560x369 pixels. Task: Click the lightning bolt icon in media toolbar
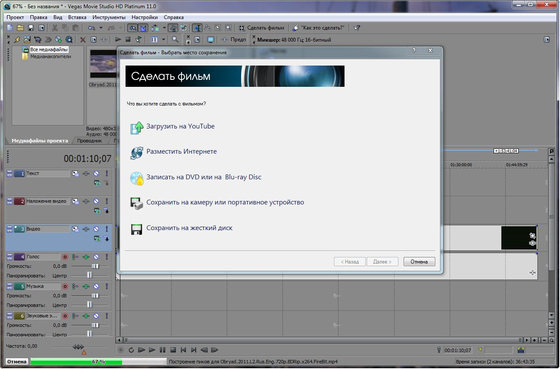coord(17,40)
